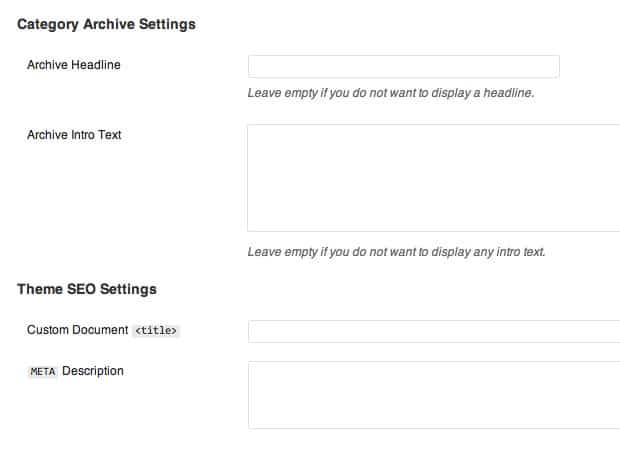Click the Description label word
This screenshot has width=620, height=450.
93,371
